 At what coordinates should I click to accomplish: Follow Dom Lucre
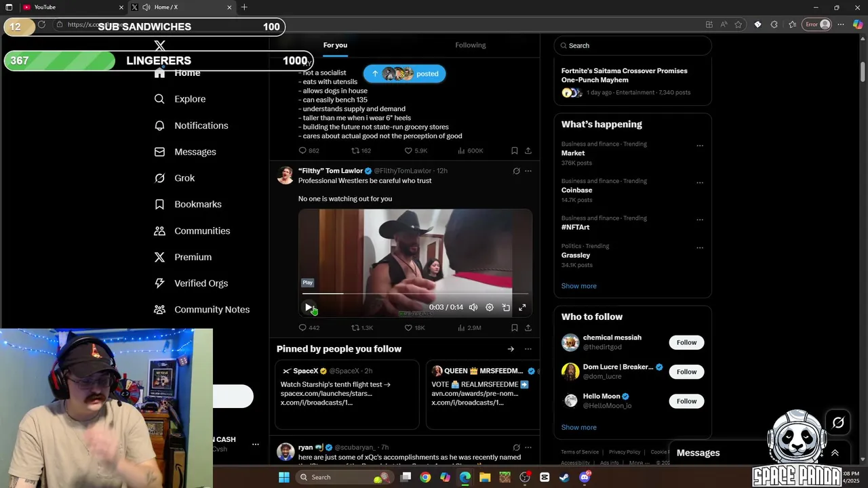pos(686,371)
